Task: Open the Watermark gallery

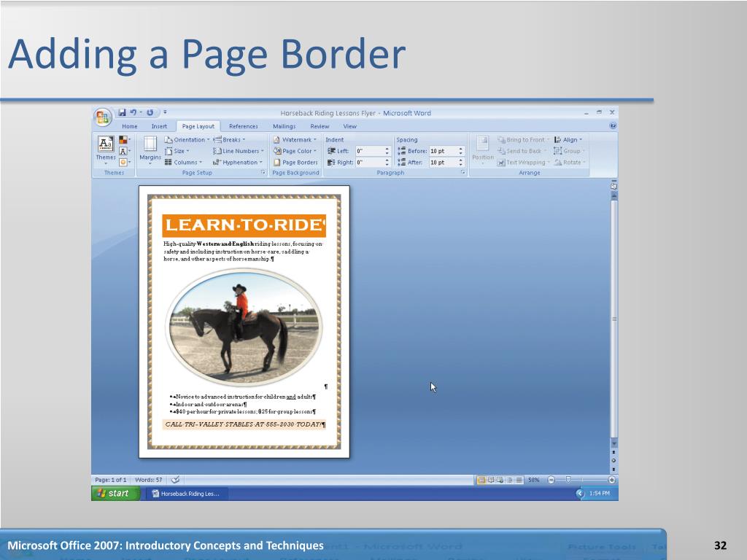Action: [295, 139]
